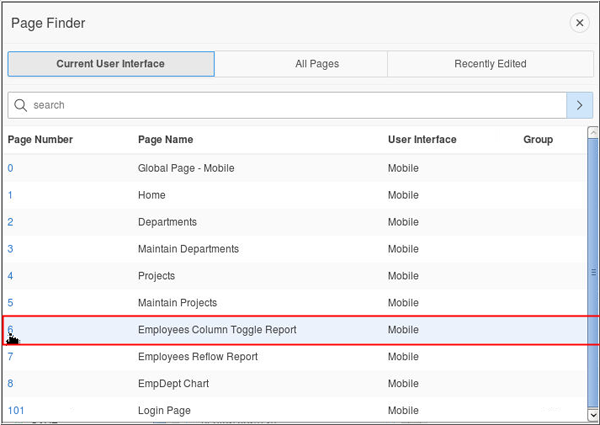600x425 pixels.
Task: Open page number 2 link
Action: [11, 222]
